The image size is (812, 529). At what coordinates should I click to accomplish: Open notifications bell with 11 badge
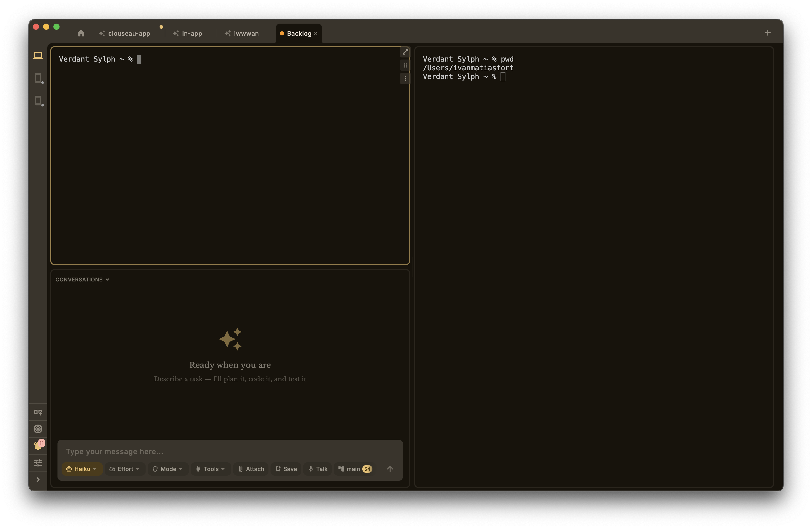(x=38, y=445)
